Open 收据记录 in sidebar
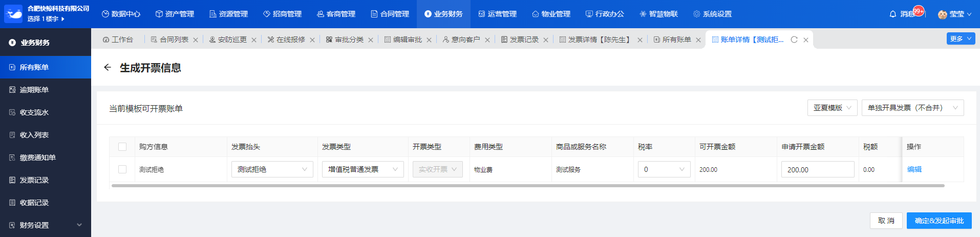 (x=46, y=203)
